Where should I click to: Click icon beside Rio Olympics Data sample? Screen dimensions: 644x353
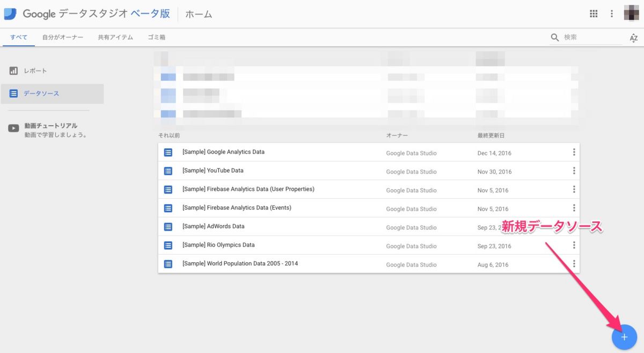pos(168,245)
